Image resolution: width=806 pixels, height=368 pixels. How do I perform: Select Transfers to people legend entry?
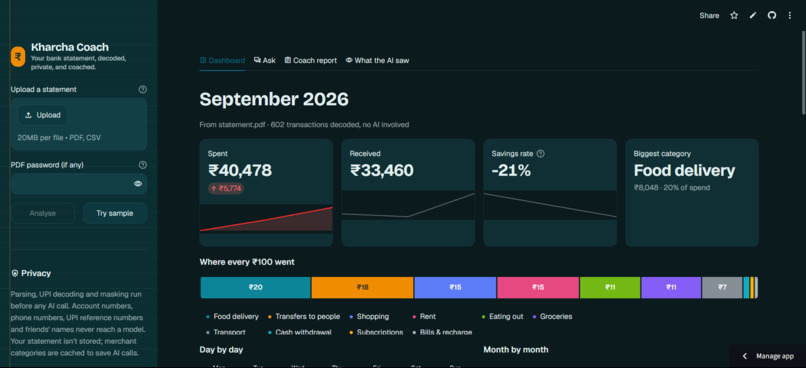click(304, 317)
